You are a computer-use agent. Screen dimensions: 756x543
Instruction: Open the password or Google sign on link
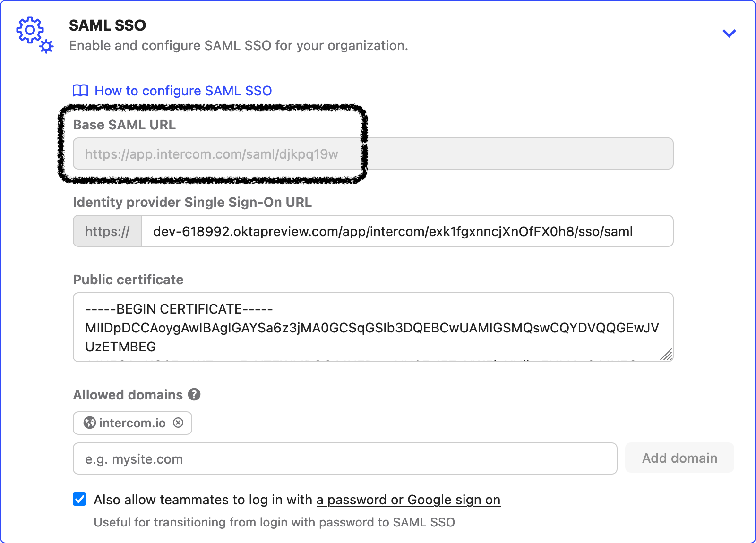408,500
